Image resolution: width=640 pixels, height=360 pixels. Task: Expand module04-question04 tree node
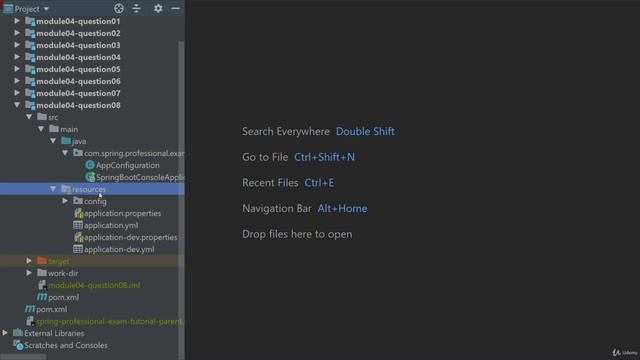[x=17, y=57]
